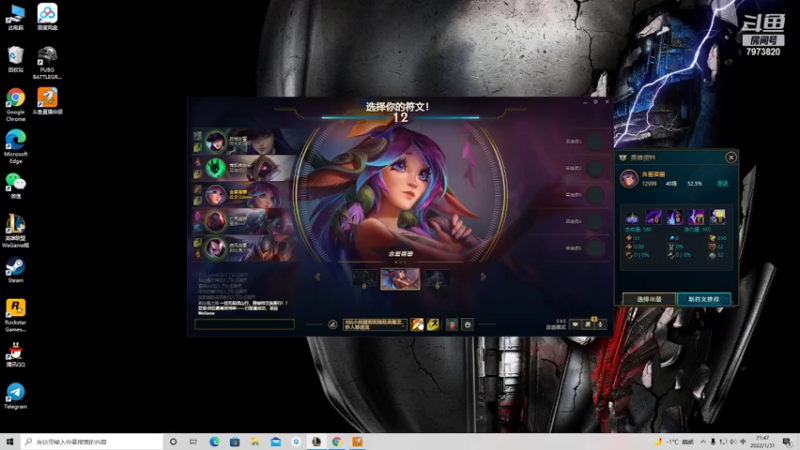800x450 pixels.
Task: View the E ability icon
Action: [696, 217]
